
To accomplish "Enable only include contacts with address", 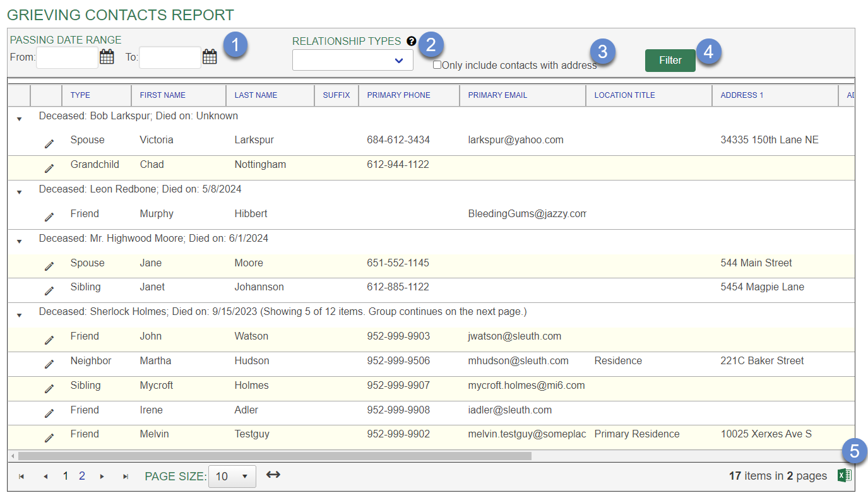I will [437, 65].
